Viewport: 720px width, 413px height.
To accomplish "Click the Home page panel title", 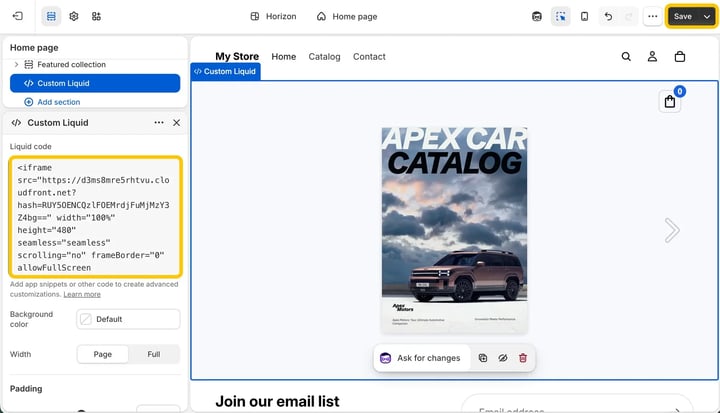I will tap(34, 48).
